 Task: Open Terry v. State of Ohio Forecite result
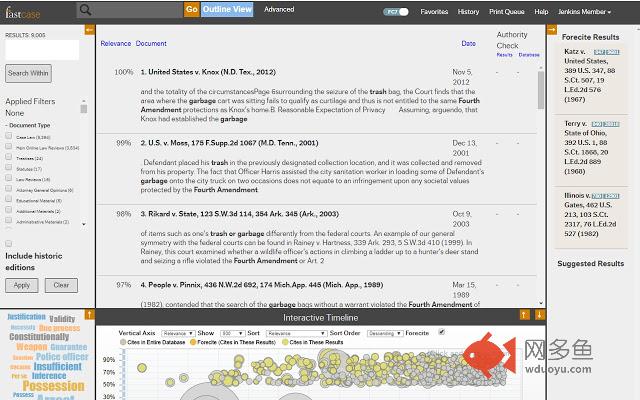coord(587,147)
